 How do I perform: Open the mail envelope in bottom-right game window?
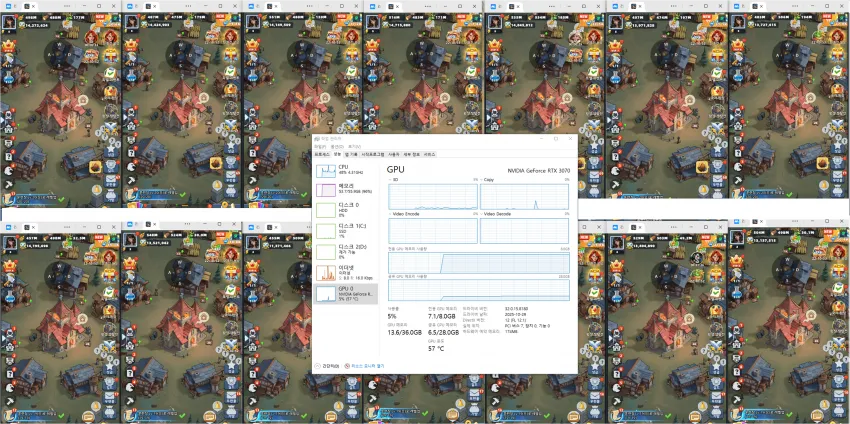pyautogui.click(x=839, y=395)
